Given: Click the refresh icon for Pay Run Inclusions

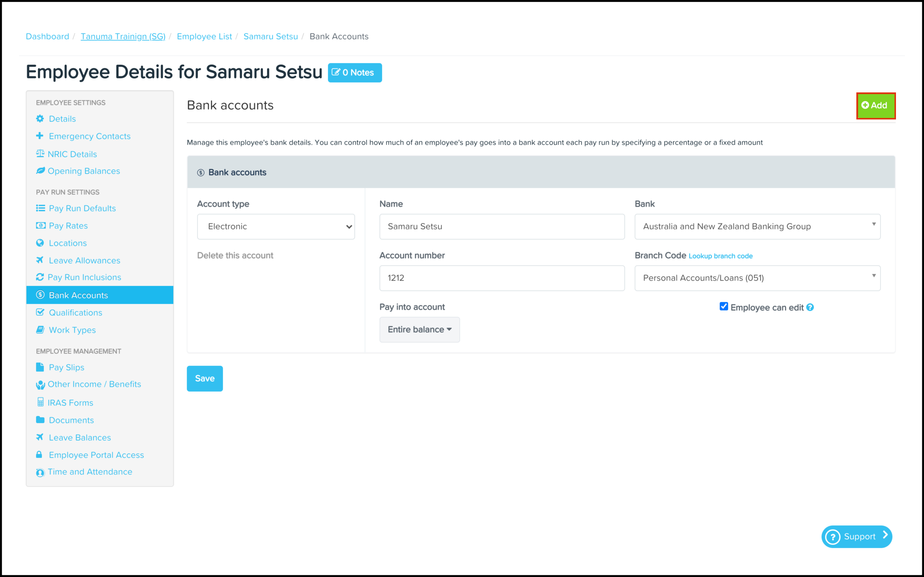Looking at the screenshot, I should (40, 277).
